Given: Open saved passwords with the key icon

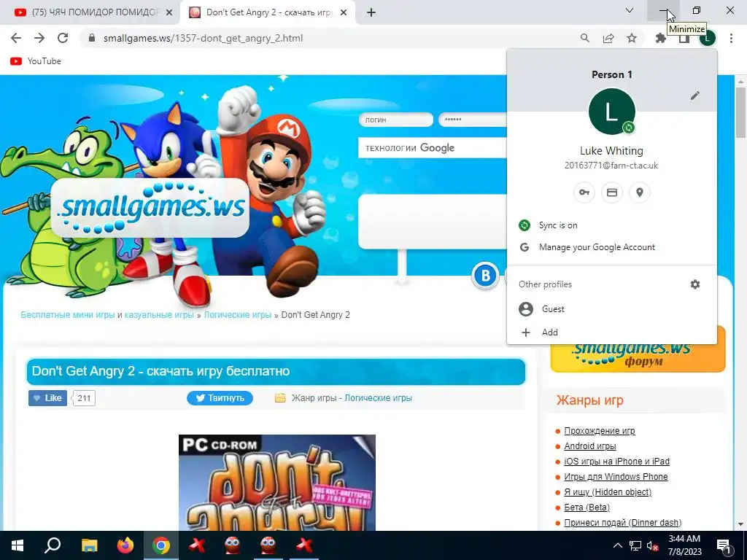Looking at the screenshot, I should 584,192.
